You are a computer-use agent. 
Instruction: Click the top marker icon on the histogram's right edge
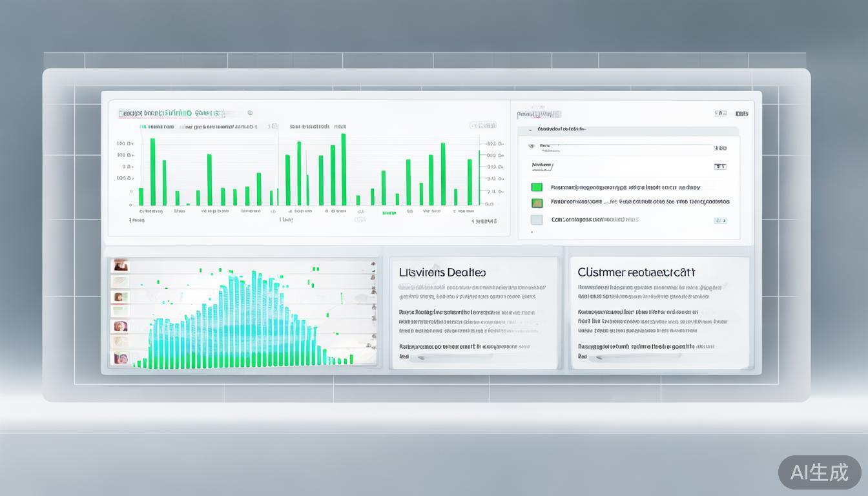tap(373, 263)
